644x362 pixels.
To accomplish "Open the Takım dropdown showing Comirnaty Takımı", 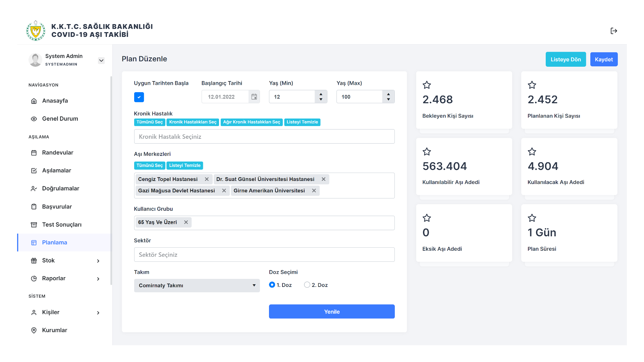I will tap(197, 285).
